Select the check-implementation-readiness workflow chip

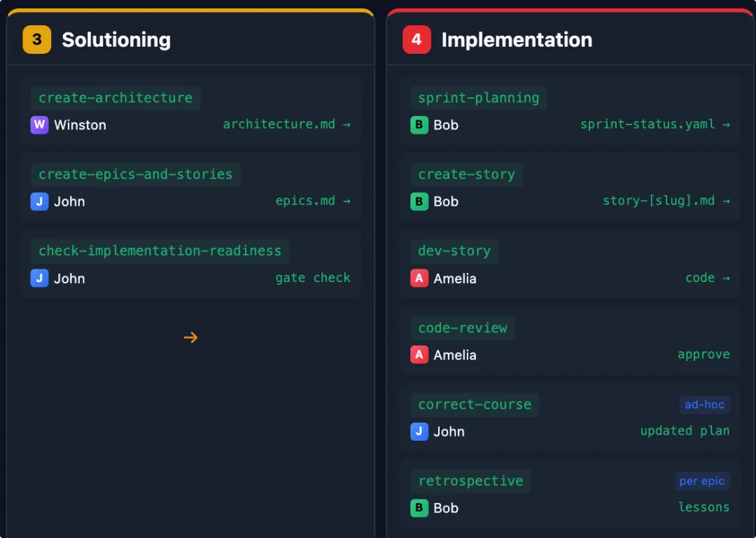tap(160, 251)
